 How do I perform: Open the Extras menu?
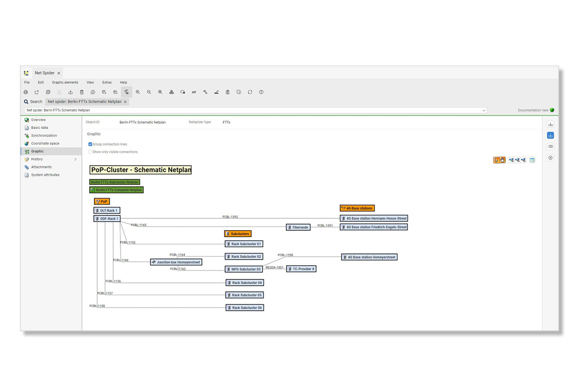(107, 82)
